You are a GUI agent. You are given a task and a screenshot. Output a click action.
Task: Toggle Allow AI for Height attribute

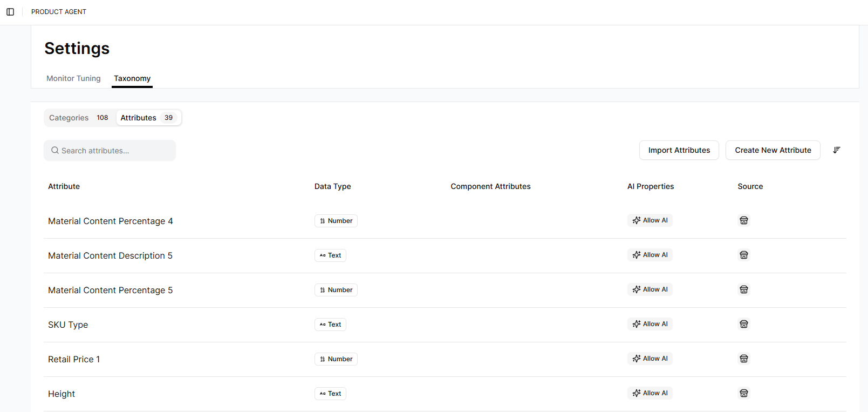[650, 393]
